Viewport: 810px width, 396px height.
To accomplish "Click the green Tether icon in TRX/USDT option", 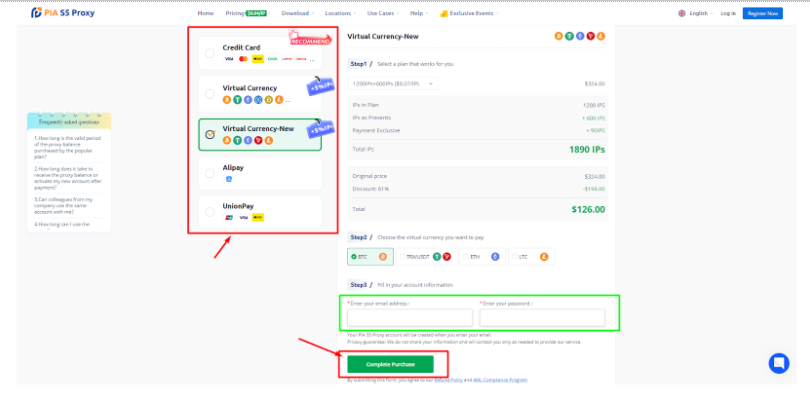I will click(437, 257).
